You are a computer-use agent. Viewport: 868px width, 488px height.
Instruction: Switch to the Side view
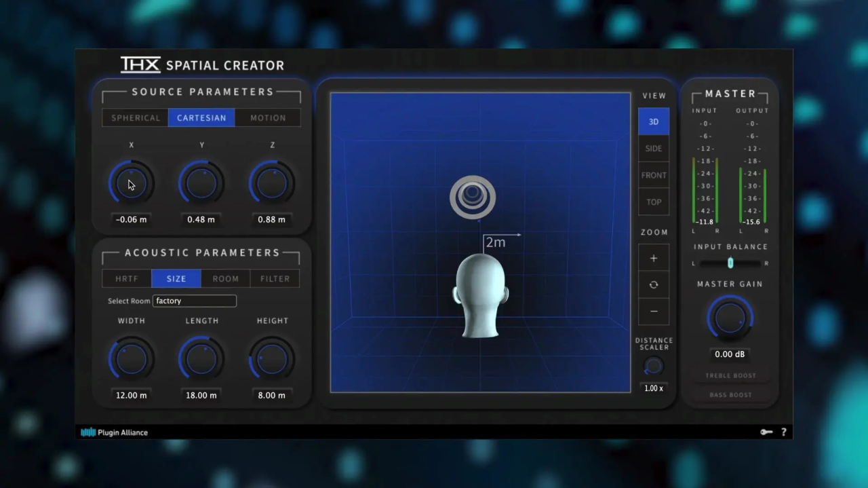(x=653, y=148)
